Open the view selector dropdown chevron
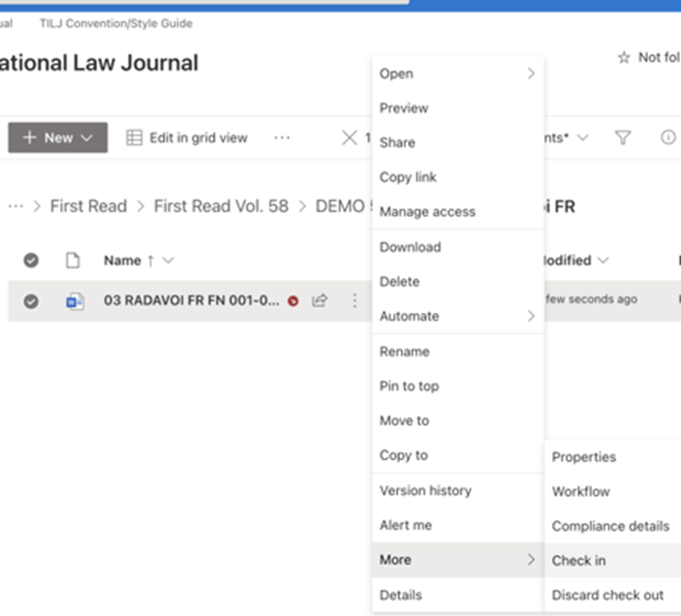Screen dimensions: 681x616 pyautogui.click(x=582, y=138)
